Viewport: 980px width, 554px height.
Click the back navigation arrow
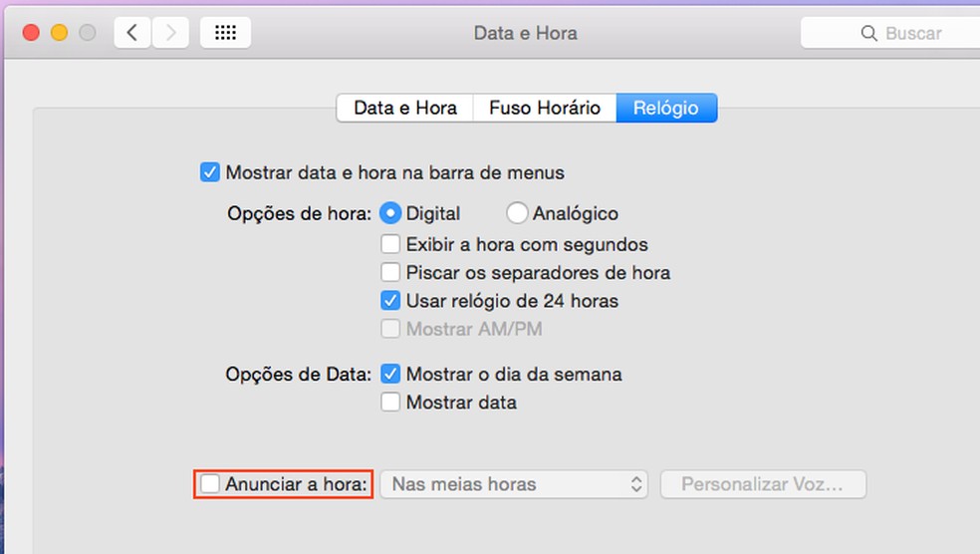pyautogui.click(x=132, y=33)
